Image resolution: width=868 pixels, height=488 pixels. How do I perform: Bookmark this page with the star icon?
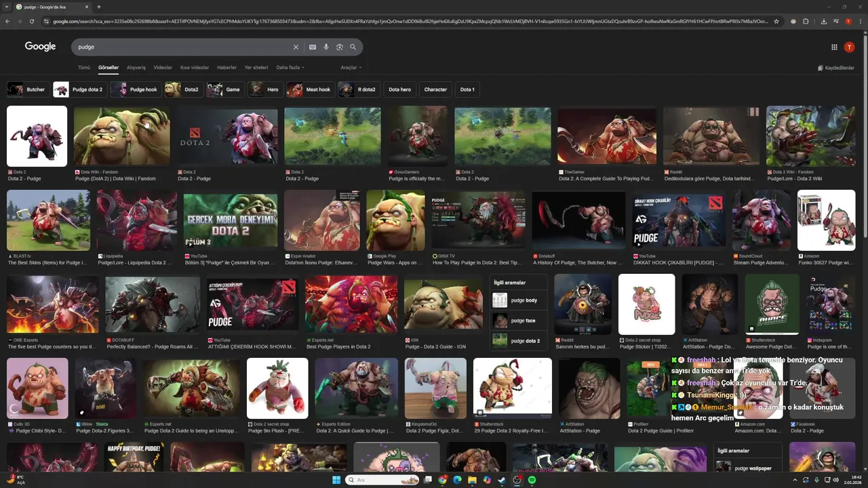click(x=776, y=21)
